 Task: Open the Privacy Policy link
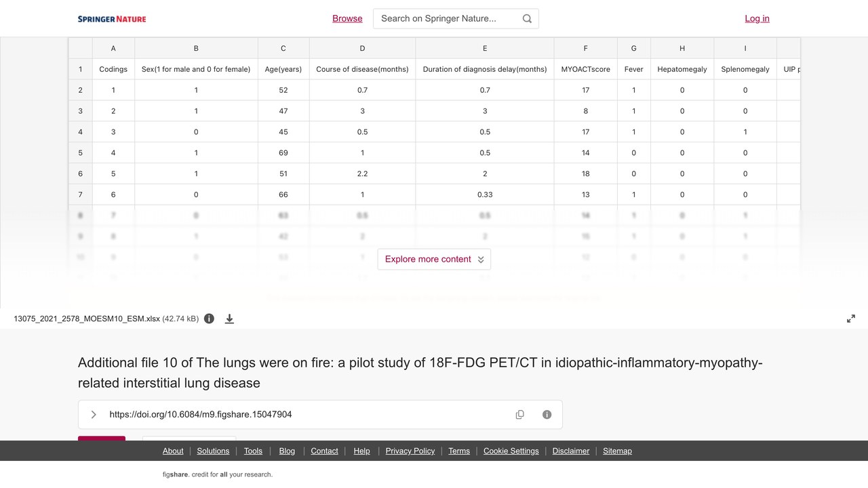[x=410, y=451]
